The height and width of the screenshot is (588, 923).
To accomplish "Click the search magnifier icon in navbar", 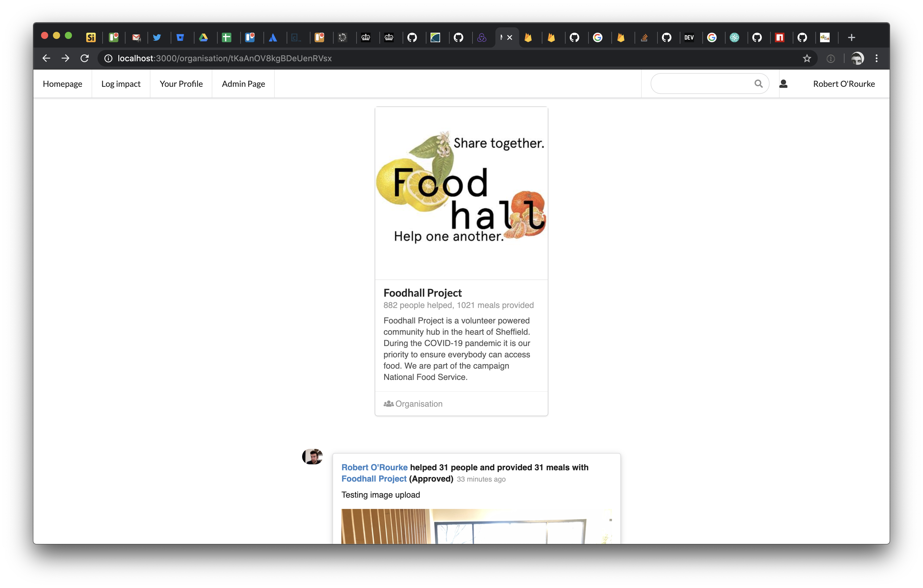I will pyautogui.click(x=758, y=84).
